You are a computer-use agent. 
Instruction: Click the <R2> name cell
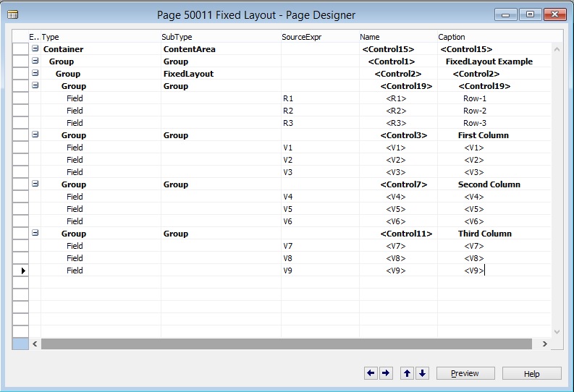[398, 111]
